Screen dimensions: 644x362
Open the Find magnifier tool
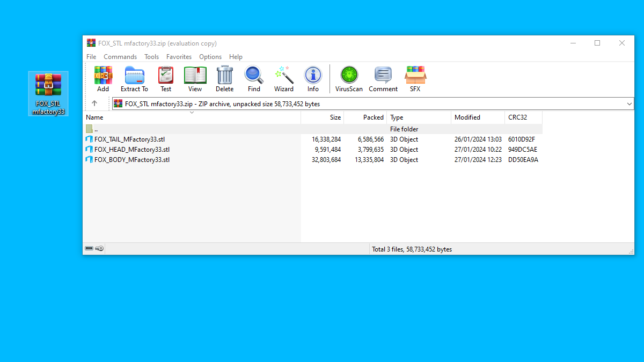(254, 79)
